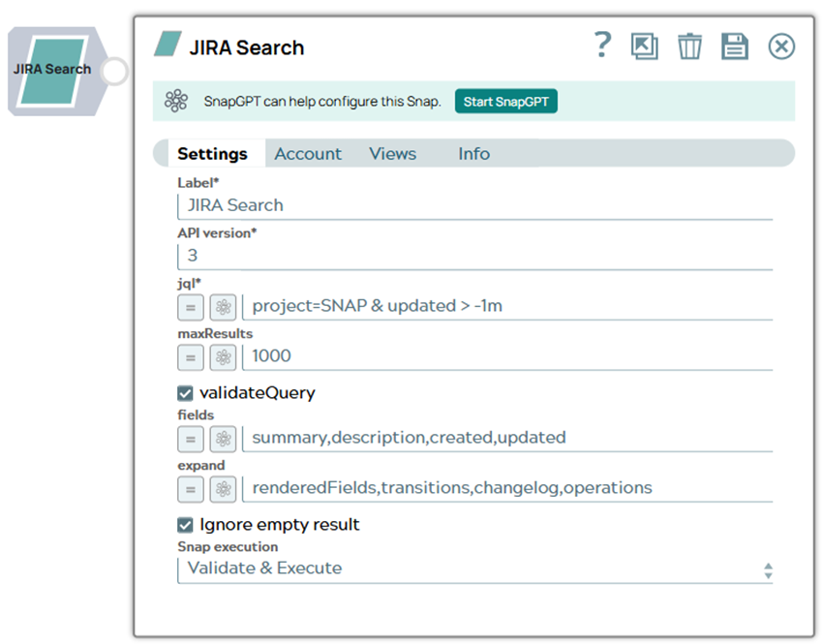The height and width of the screenshot is (644, 822).
Task: Toggle expression button for expand
Action: tap(191, 489)
